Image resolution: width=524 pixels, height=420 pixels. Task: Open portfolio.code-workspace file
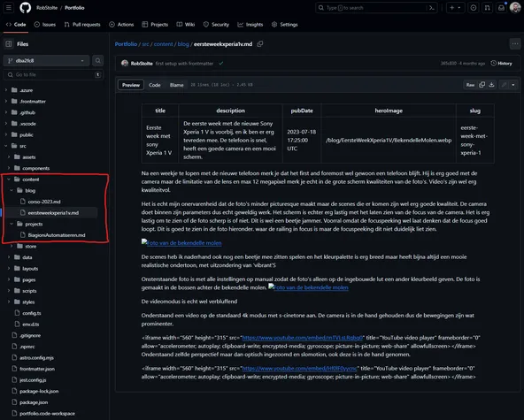tap(47, 413)
